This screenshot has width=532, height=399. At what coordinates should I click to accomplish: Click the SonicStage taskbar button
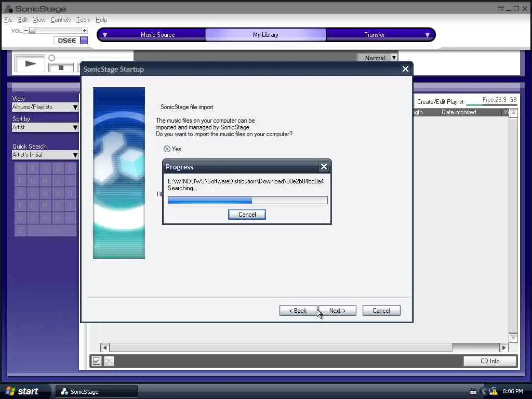pyautogui.click(x=96, y=392)
